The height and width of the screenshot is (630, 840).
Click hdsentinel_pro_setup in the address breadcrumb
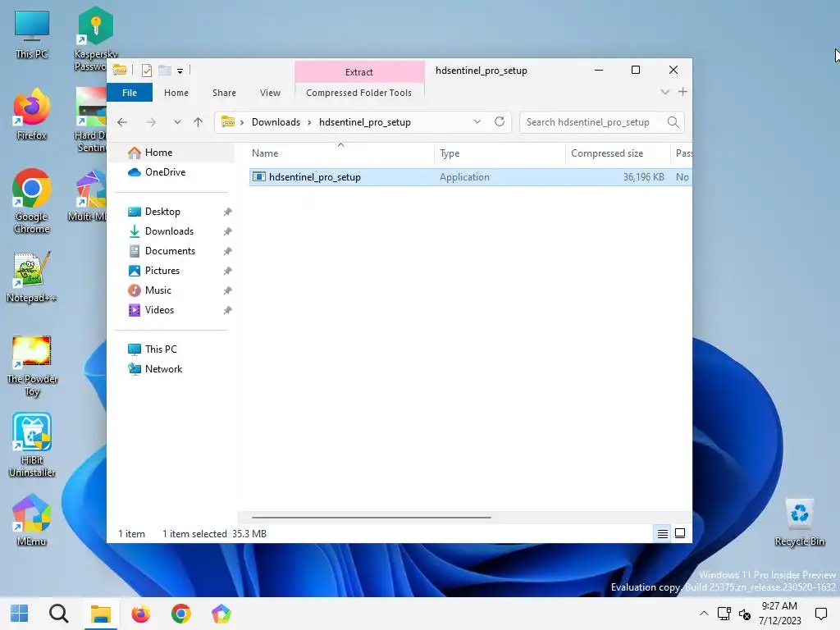coord(365,122)
